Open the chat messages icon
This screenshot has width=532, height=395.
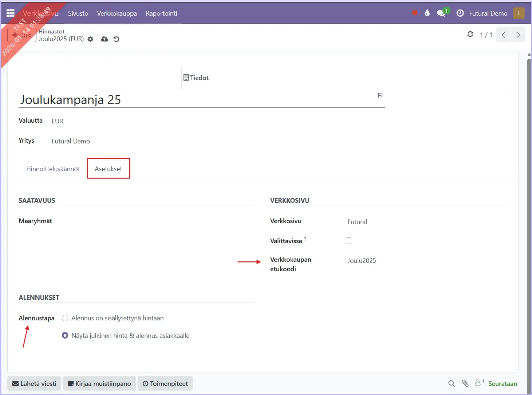(x=441, y=13)
